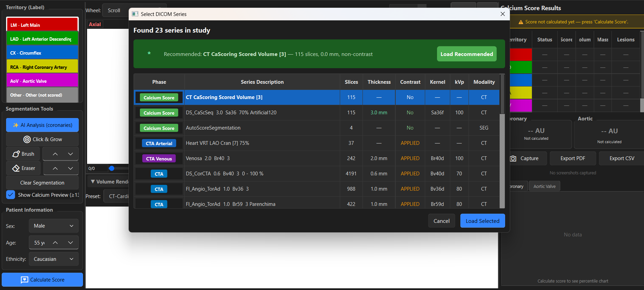This screenshot has height=290, width=644.
Task: Switch to the Aortic Valve tab
Action: click(544, 186)
